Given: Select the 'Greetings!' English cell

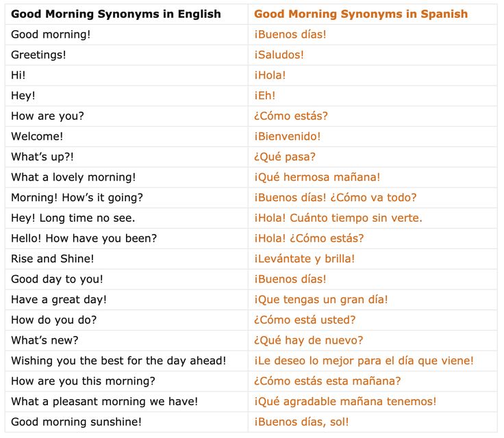Looking at the screenshot, I should pyautogui.click(x=39, y=55).
